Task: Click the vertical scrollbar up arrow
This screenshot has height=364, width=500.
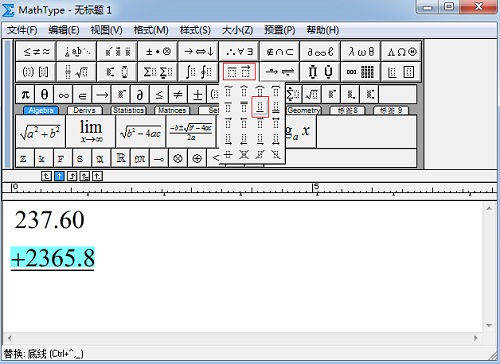Action: [489, 209]
